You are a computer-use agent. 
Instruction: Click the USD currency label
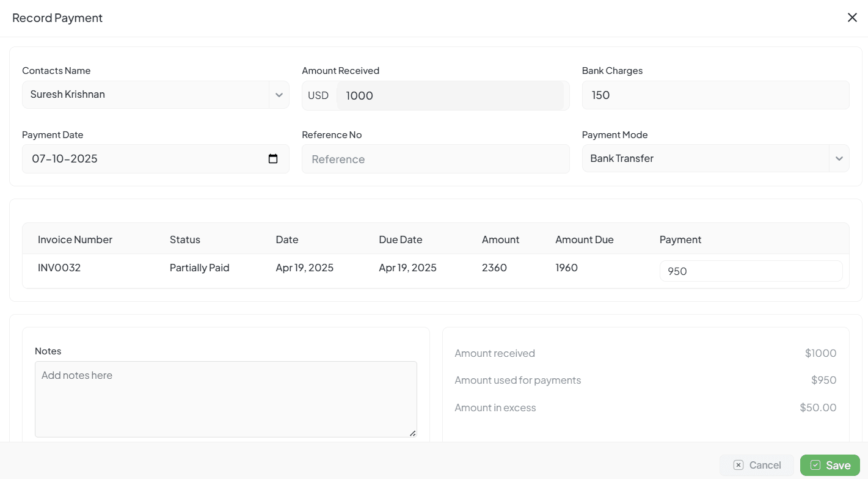318,95
